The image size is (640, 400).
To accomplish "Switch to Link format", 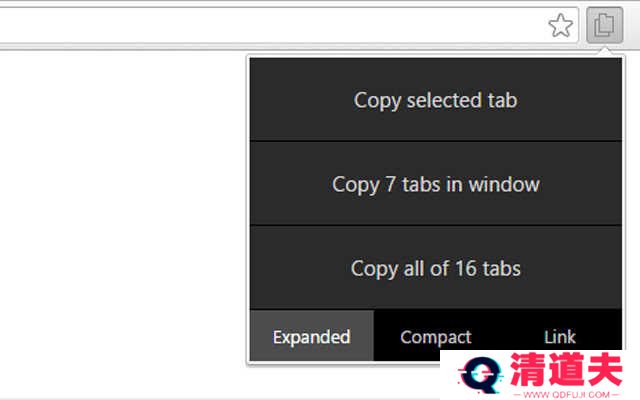I will (560, 337).
